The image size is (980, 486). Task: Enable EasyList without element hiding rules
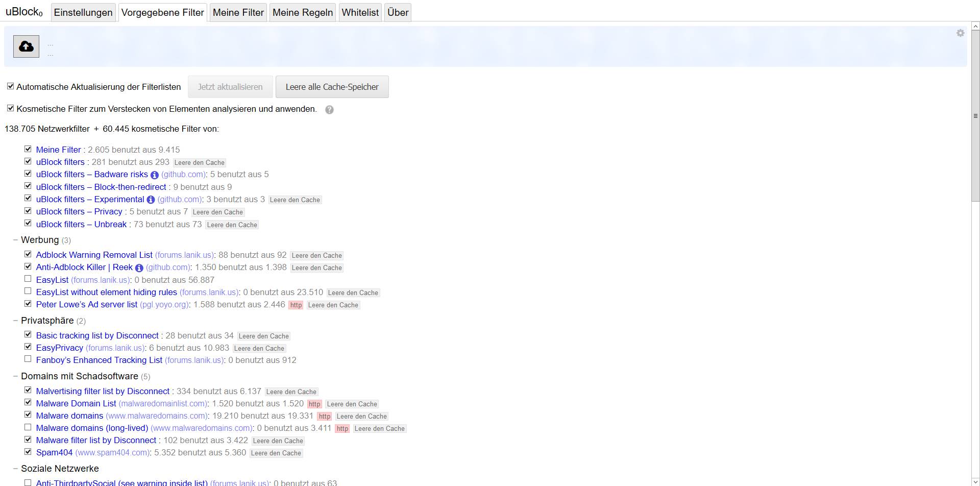click(x=28, y=291)
